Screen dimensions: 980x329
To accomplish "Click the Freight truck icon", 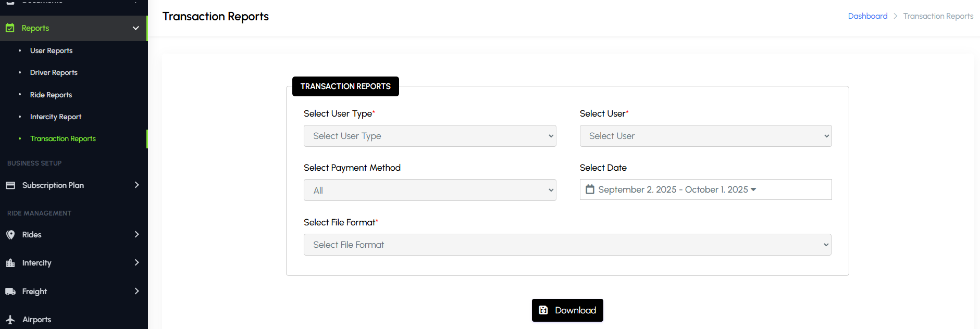I will 10,292.
